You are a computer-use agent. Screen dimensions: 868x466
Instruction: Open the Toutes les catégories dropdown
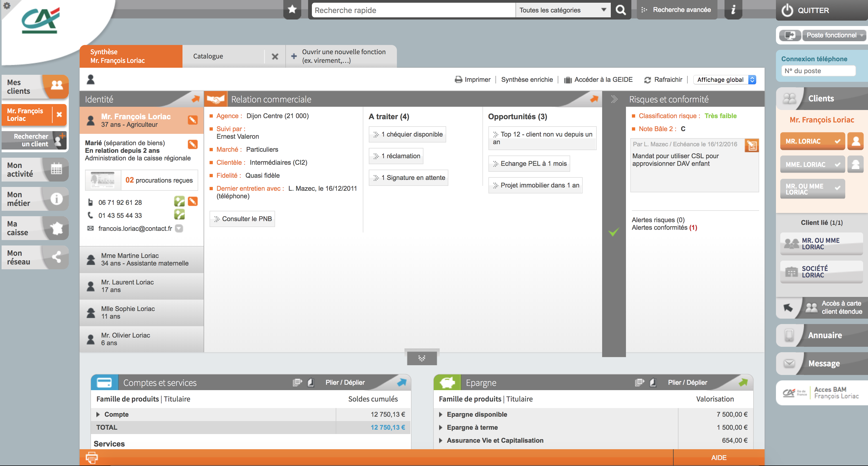point(563,10)
